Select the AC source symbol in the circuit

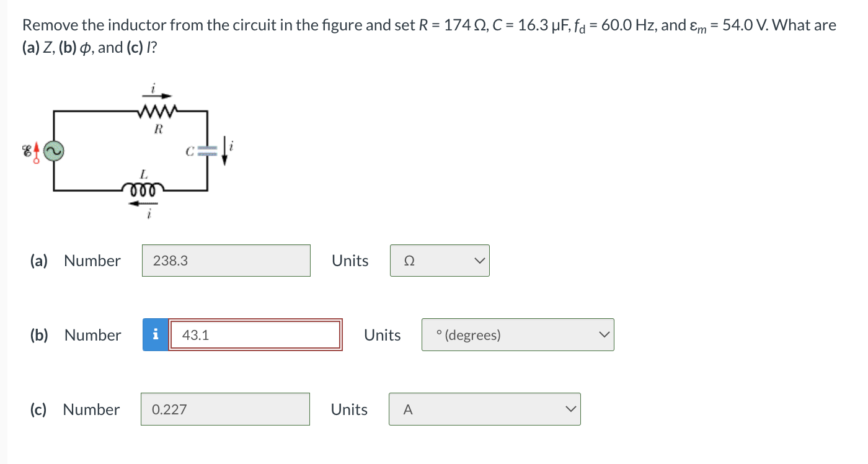(x=53, y=151)
